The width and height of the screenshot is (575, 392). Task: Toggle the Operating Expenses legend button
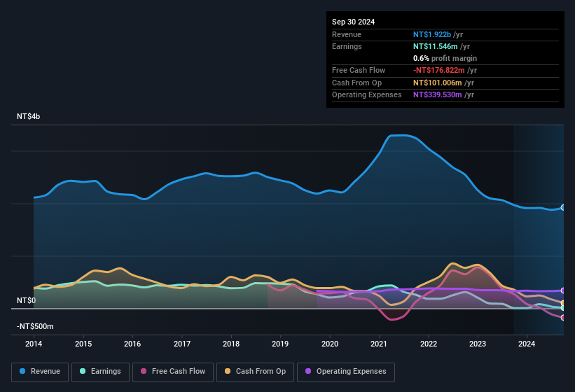coord(346,372)
